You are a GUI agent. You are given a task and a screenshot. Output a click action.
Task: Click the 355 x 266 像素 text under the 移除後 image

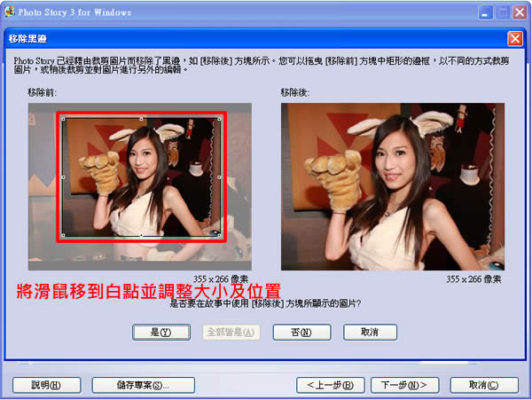473,279
